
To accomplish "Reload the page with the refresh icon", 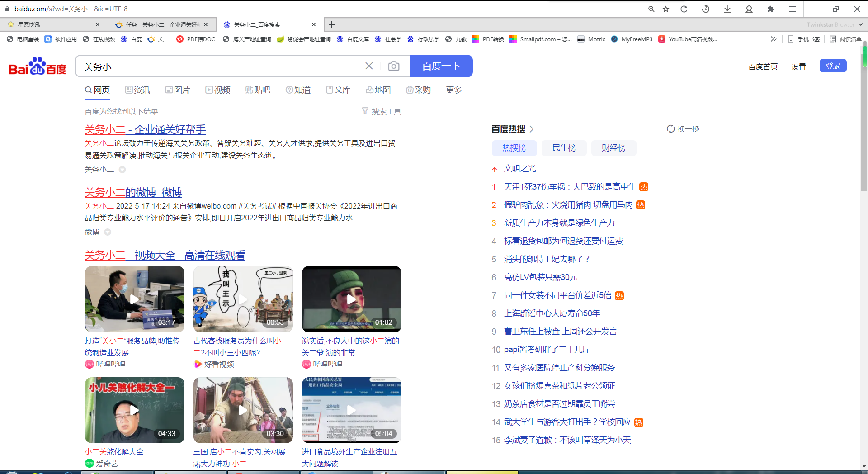I will 684,9.
